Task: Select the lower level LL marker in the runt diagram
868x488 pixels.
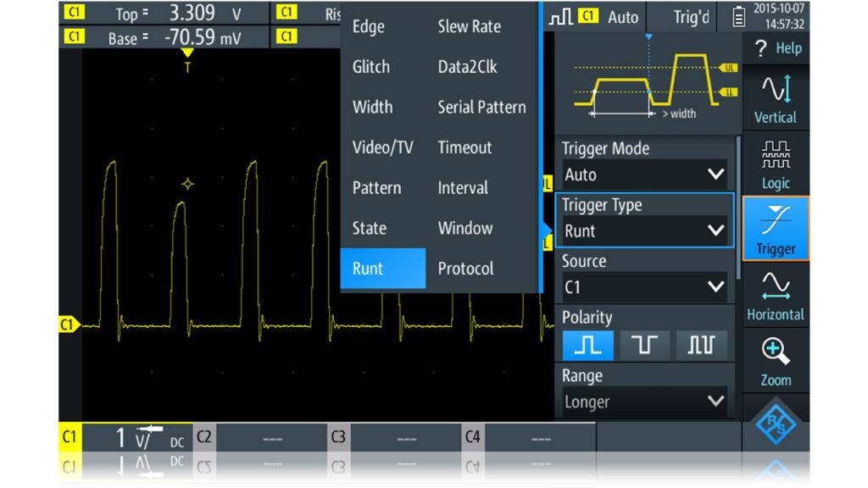Action: 728,92
